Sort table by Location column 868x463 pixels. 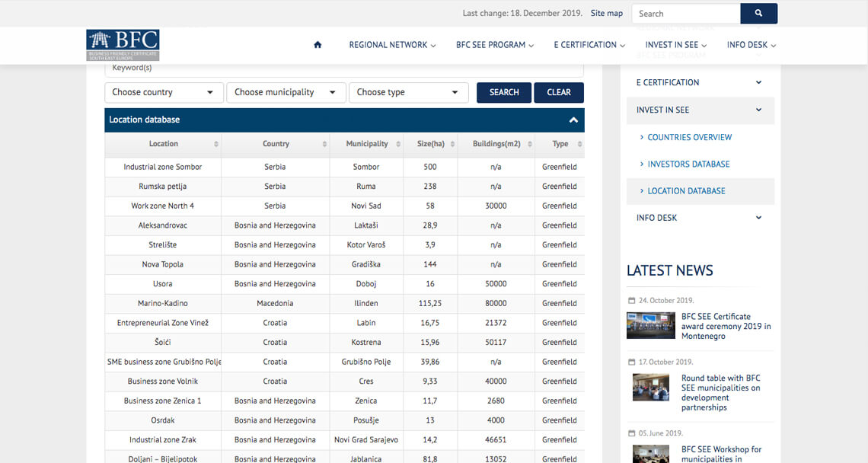pos(163,144)
